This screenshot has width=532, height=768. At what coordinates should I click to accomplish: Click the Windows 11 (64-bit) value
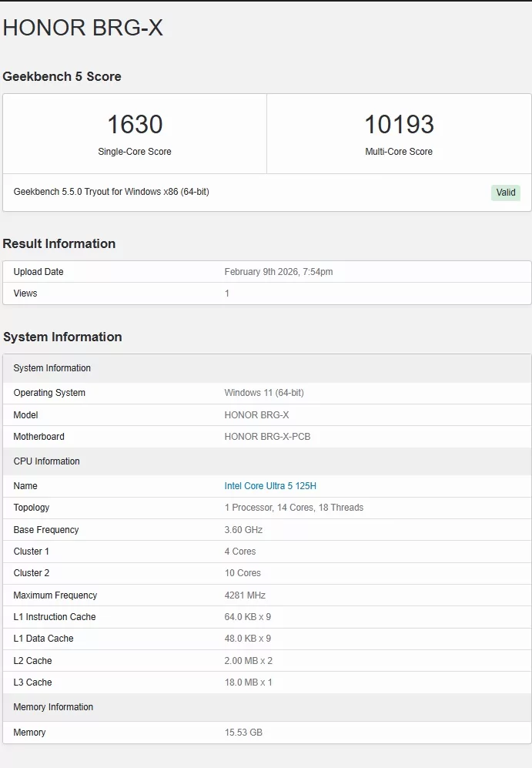click(x=264, y=393)
